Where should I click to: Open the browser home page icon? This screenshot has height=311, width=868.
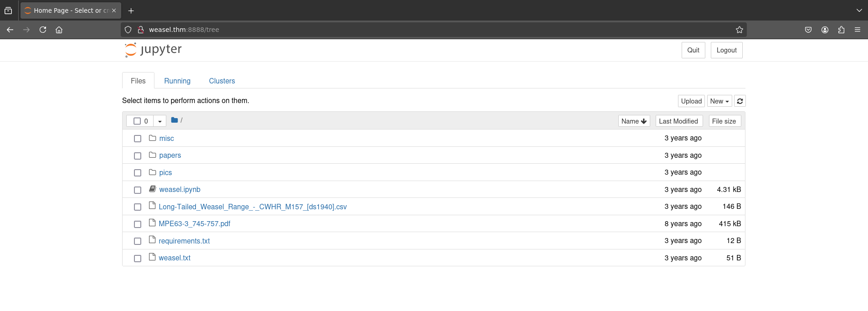pyautogui.click(x=59, y=30)
